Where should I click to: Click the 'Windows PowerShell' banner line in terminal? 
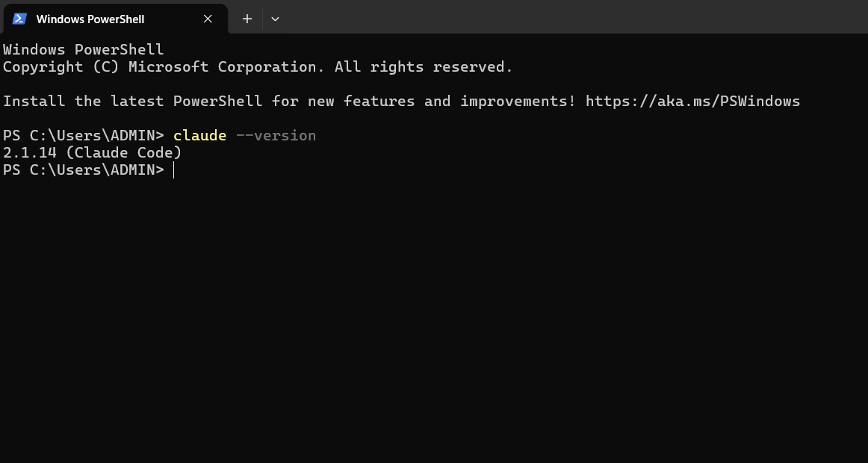click(x=83, y=50)
